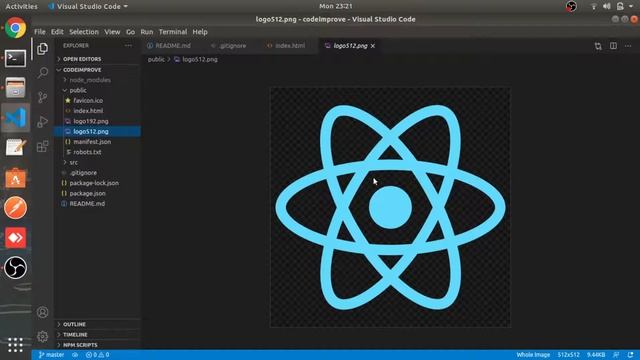Open the Extensions view
The image size is (640, 360).
coord(42,146)
